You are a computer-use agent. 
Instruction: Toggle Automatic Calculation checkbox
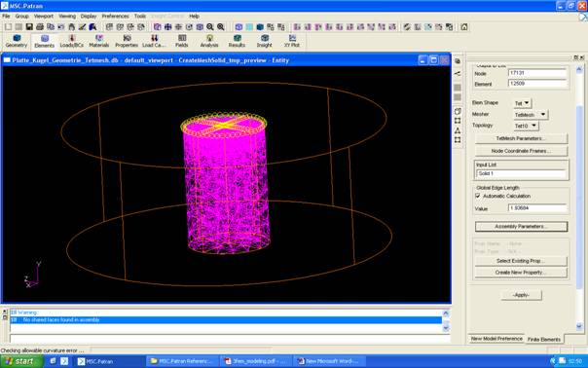pos(478,196)
